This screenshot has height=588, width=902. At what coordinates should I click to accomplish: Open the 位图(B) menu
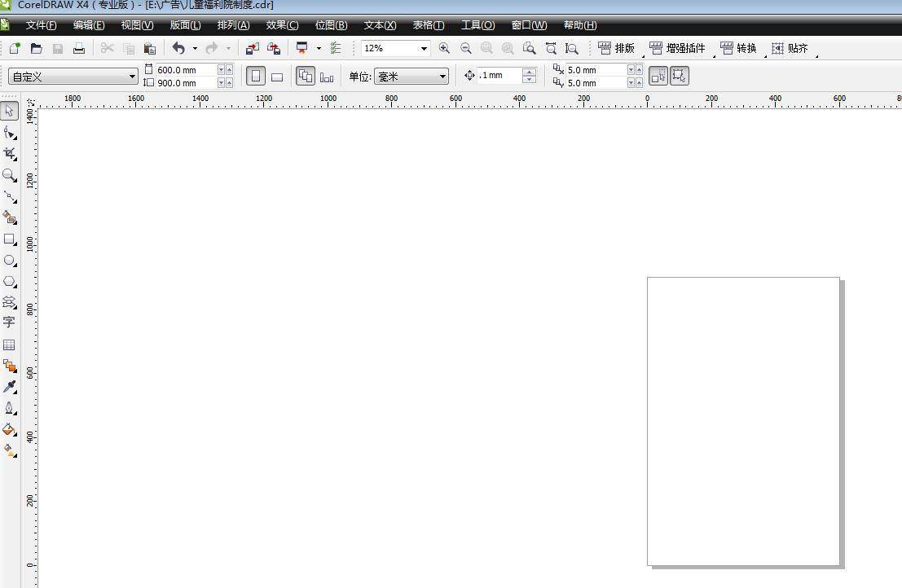coord(331,25)
